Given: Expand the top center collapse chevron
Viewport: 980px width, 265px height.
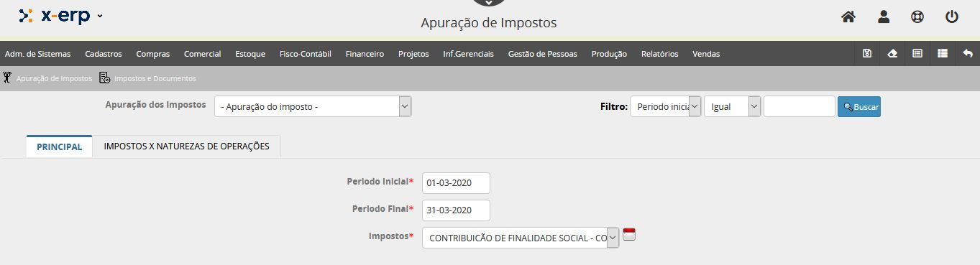Looking at the screenshot, I should 489,3.
